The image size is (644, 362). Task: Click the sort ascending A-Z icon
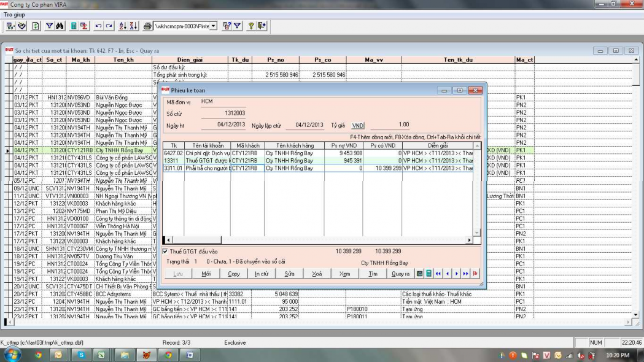pyautogui.click(x=122, y=26)
